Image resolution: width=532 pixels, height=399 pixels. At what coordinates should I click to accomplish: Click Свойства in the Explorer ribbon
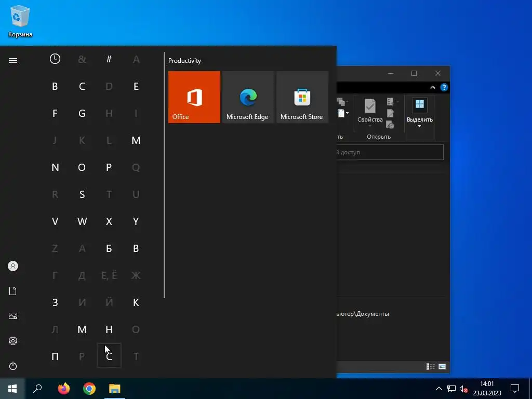pyautogui.click(x=370, y=112)
